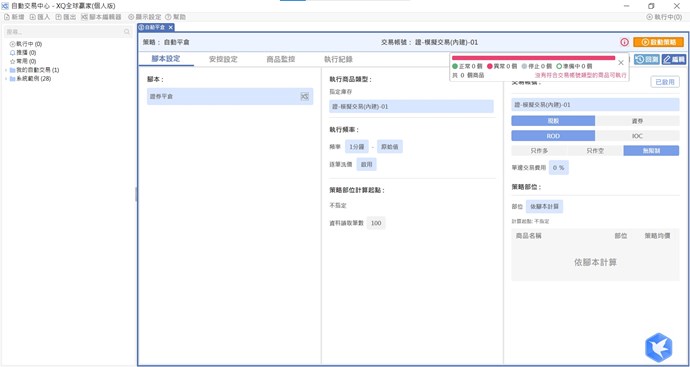Switch to the 安控設定 tab
The image size is (690, 367).
pyautogui.click(x=223, y=59)
